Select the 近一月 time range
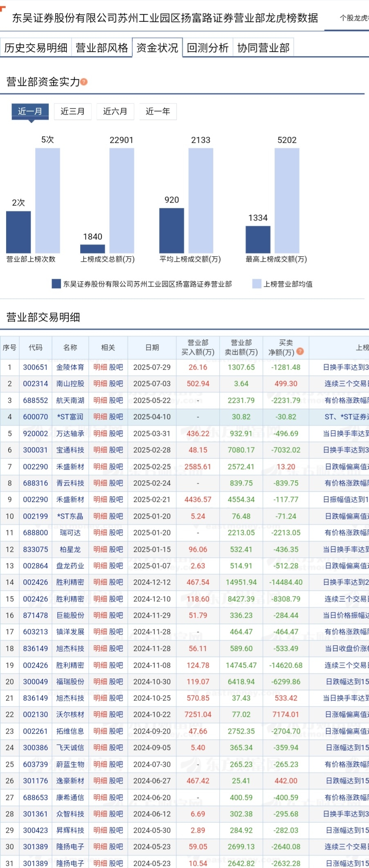The height and width of the screenshot is (868, 369). [x=30, y=111]
